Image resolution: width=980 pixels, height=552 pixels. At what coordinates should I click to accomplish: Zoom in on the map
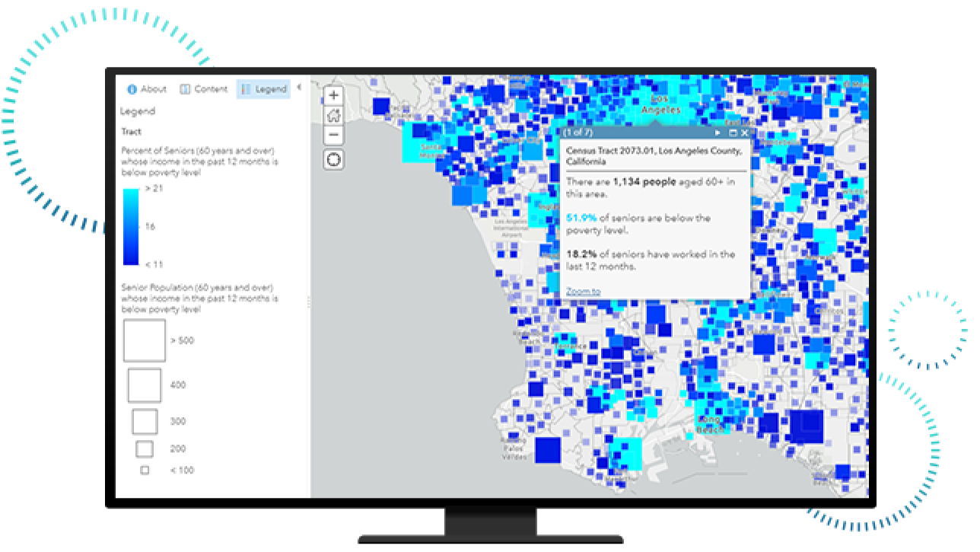pyautogui.click(x=332, y=94)
